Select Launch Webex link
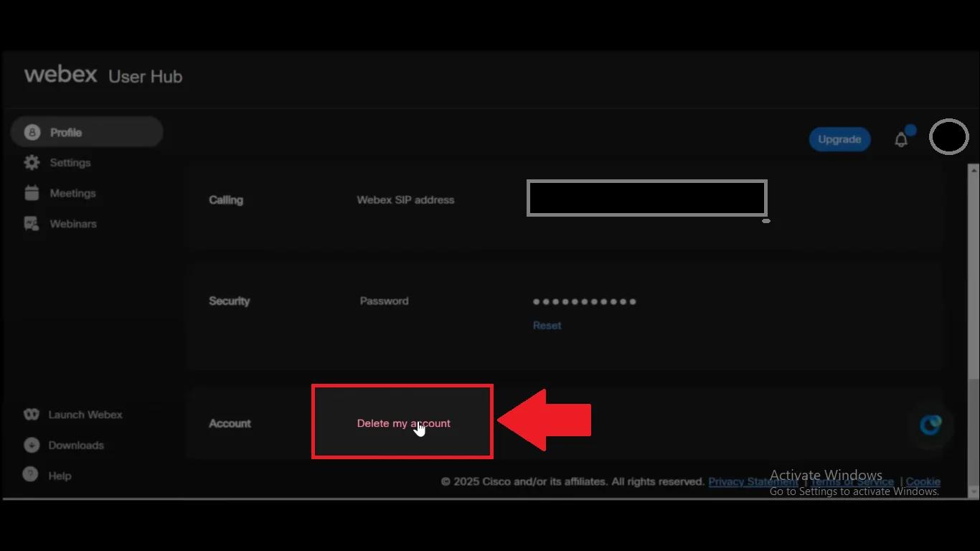This screenshot has height=551, width=980. coord(85,415)
